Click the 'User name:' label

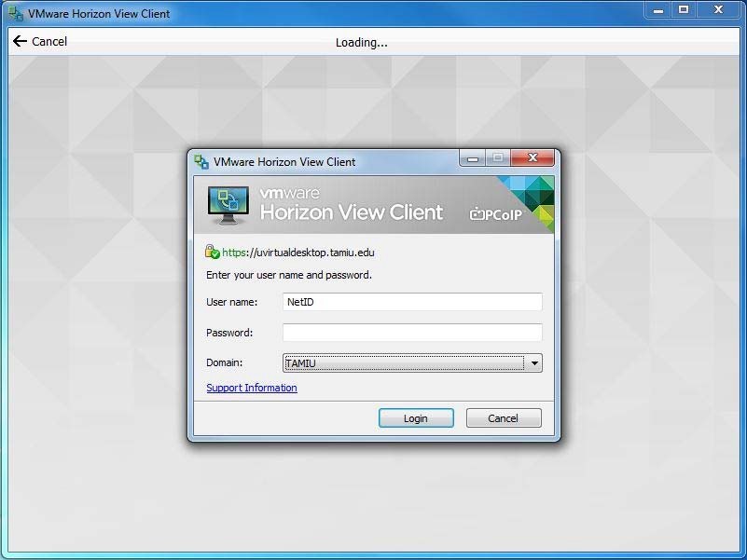[231, 302]
